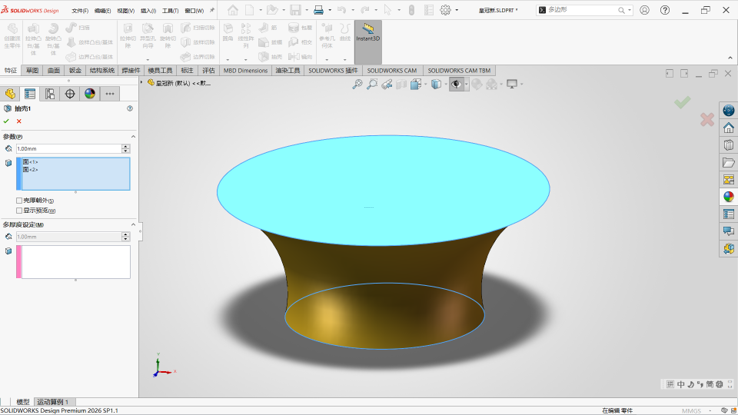This screenshot has width=738, height=415.
Task: Open the 编辑(E) menu
Action: (x=103, y=10)
